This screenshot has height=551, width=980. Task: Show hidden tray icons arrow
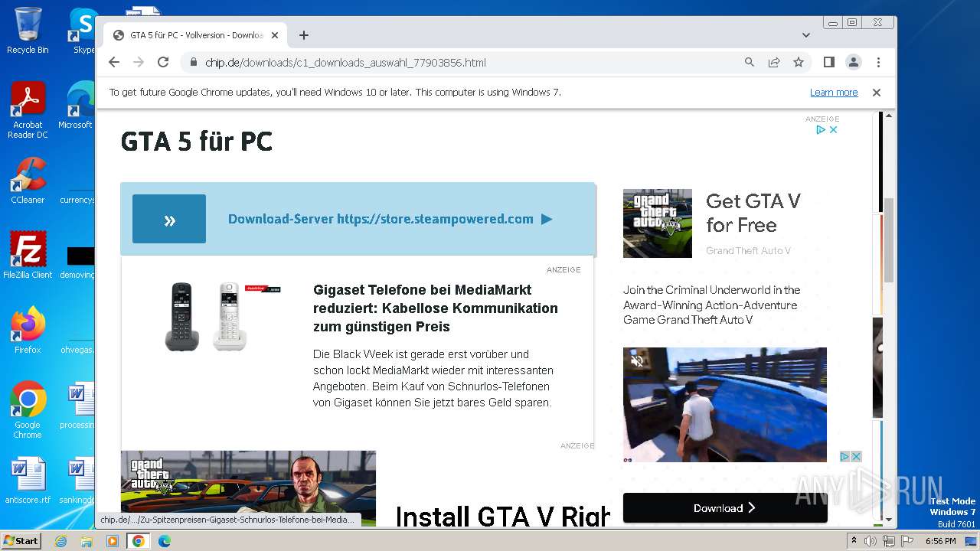point(854,541)
